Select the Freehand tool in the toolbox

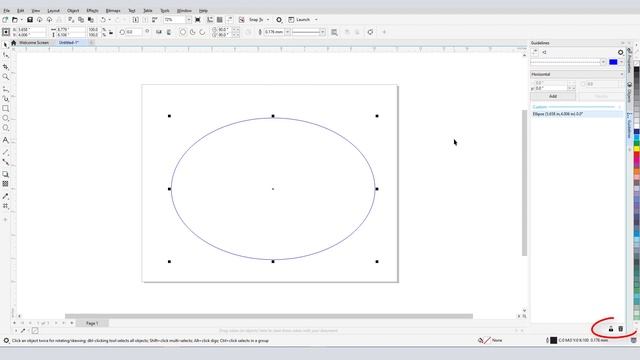click(x=6, y=89)
